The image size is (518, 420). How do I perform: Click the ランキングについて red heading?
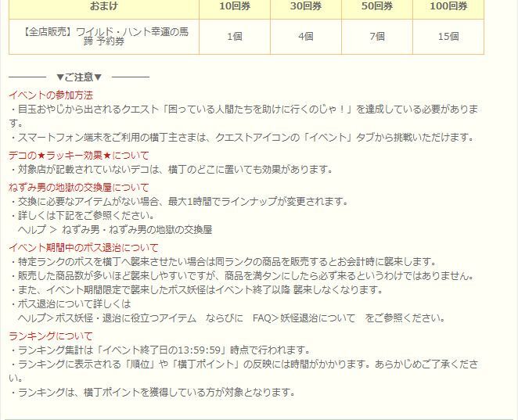51,336
